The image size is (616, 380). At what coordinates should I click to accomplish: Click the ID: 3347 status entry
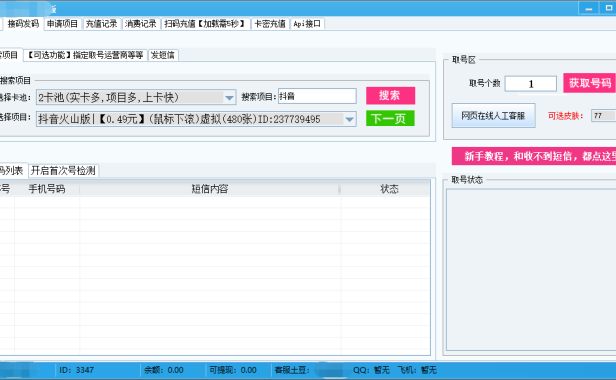coord(77,370)
